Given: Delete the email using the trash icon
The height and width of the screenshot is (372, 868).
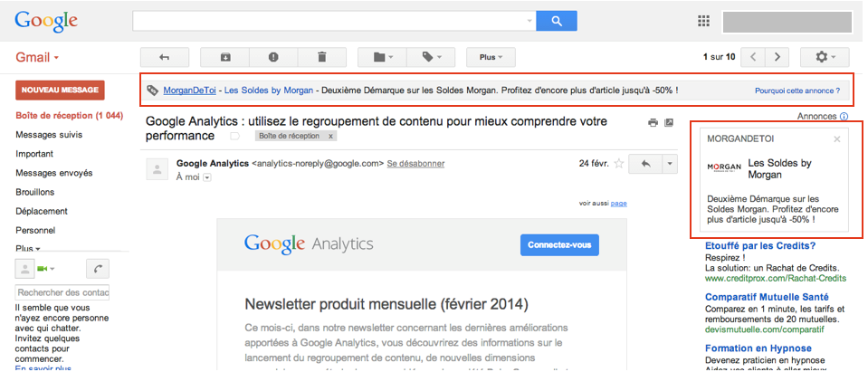Looking at the screenshot, I should 321,57.
